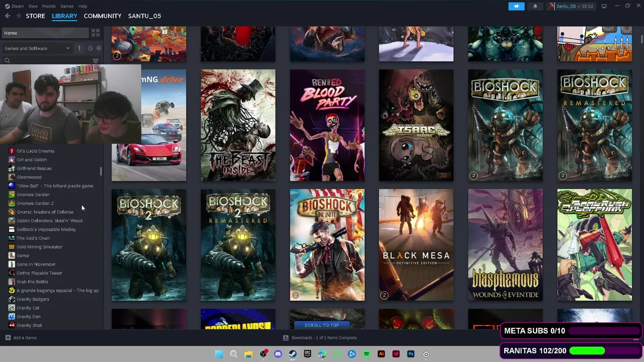This screenshot has height=362, width=644.
Task: Toggle ready-to-play filter icon
Action: coord(99,48)
